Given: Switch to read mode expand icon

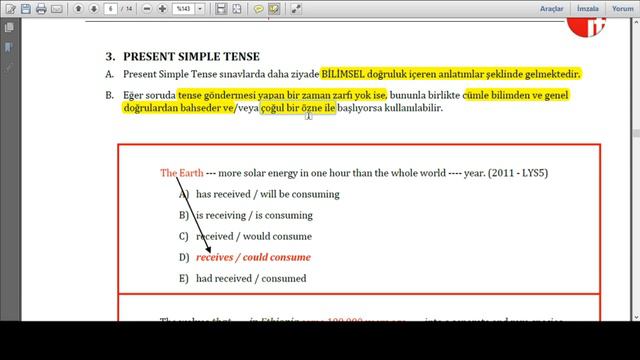Looking at the screenshot, I should tap(296, 9).
